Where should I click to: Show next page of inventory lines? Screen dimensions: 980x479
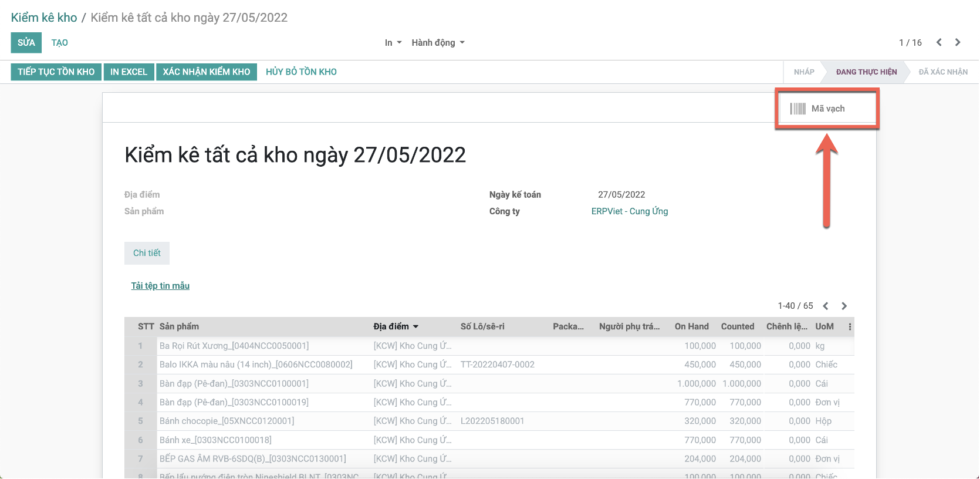[x=844, y=306]
